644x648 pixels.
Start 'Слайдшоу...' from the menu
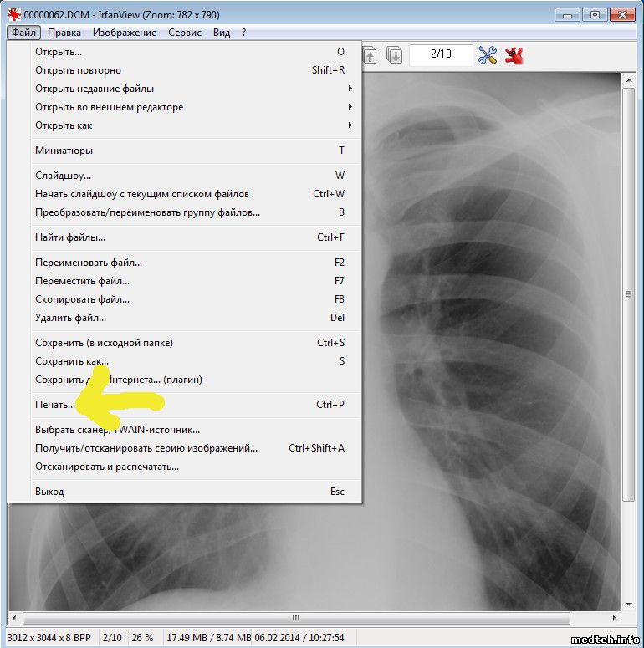(63, 176)
